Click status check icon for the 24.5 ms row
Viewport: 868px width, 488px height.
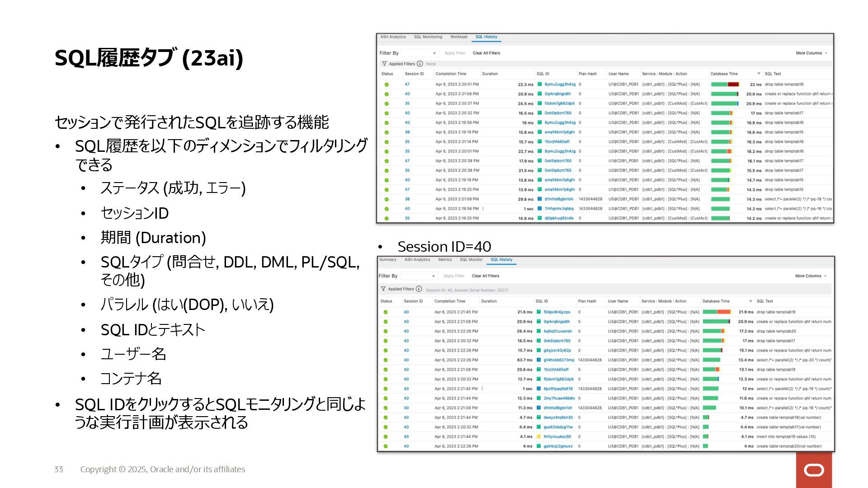387,103
